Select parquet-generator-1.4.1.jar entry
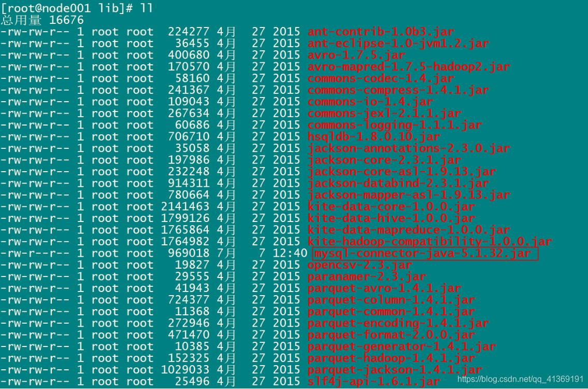 coord(402,346)
